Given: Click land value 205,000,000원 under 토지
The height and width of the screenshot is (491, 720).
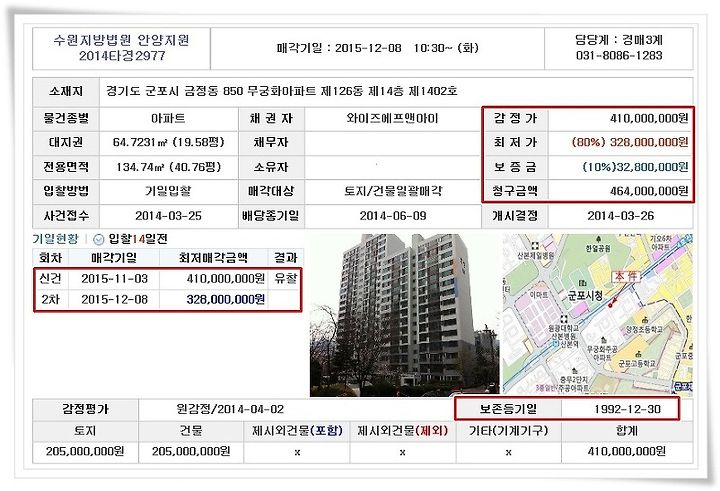Looking at the screenshot, I should (x=85, y=452).
